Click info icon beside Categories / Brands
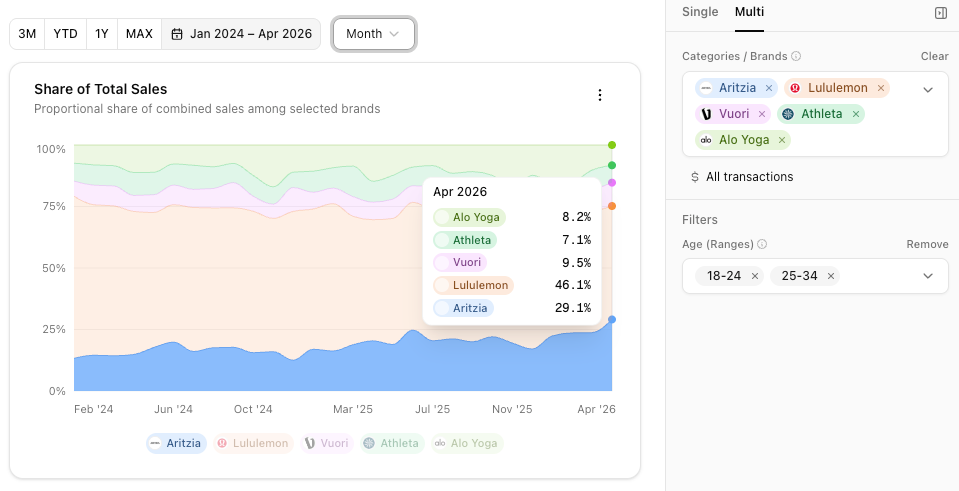959x491 pixels. pyautogui.click(x=796, y=56)
